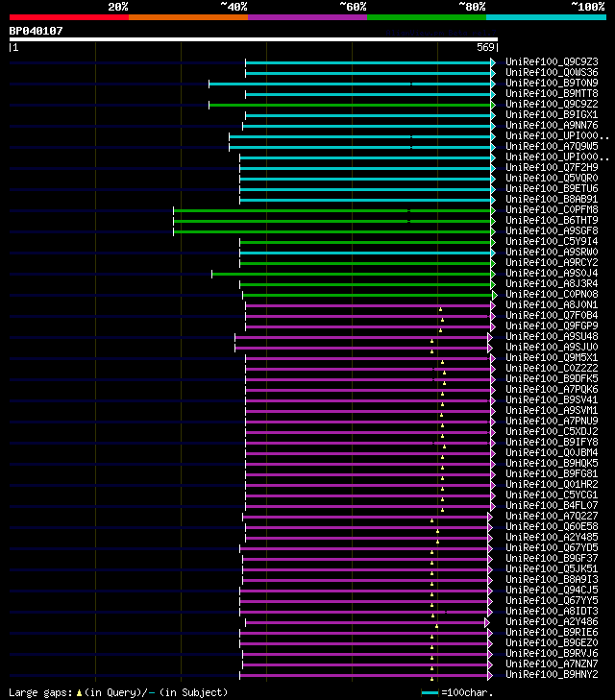The image size is (615, 700).
Task: Select the UniRef100_Q94CJ5 label
Action: tap(552, 591)
